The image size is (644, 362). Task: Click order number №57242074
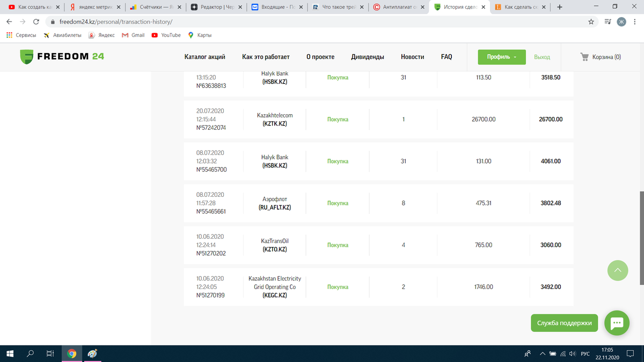tap(211, 128)
